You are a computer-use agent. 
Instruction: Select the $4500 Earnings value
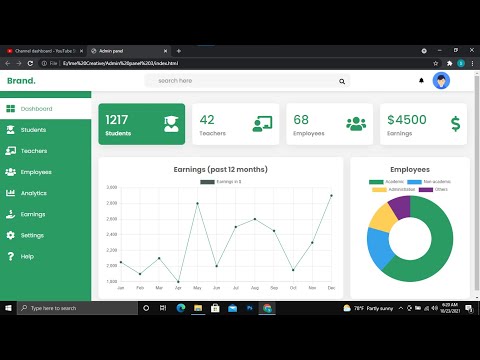coord(407,120)
